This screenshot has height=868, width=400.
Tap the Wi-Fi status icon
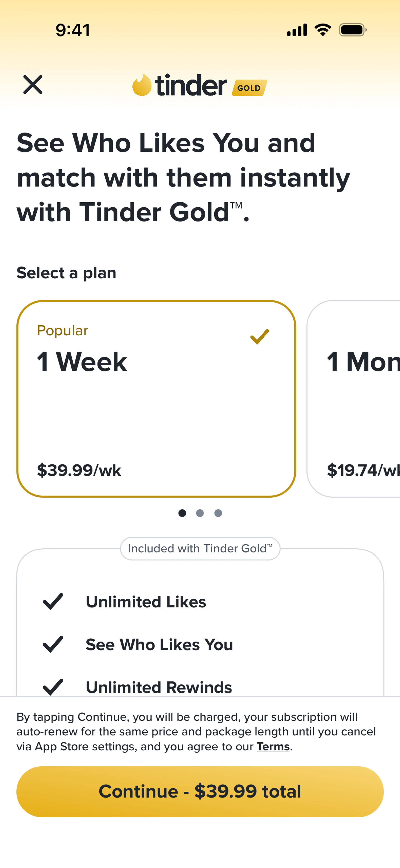pyautogui.click(x=323, y=30)
